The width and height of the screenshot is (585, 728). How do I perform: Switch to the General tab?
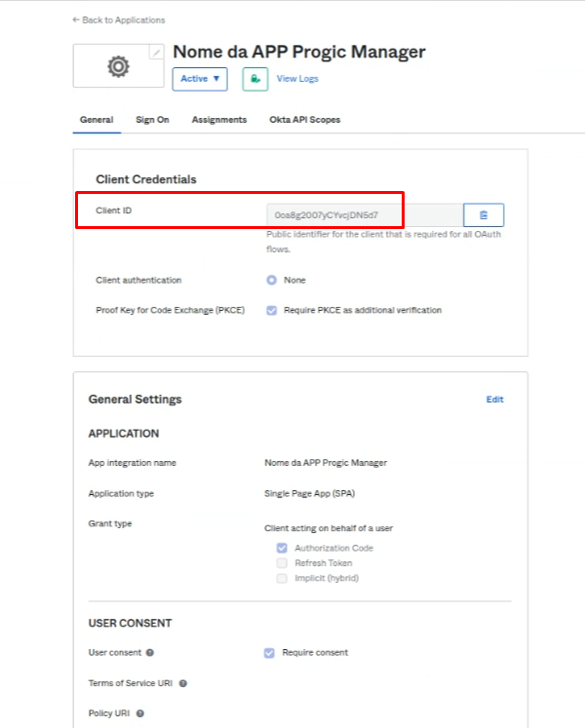point(97,120)
